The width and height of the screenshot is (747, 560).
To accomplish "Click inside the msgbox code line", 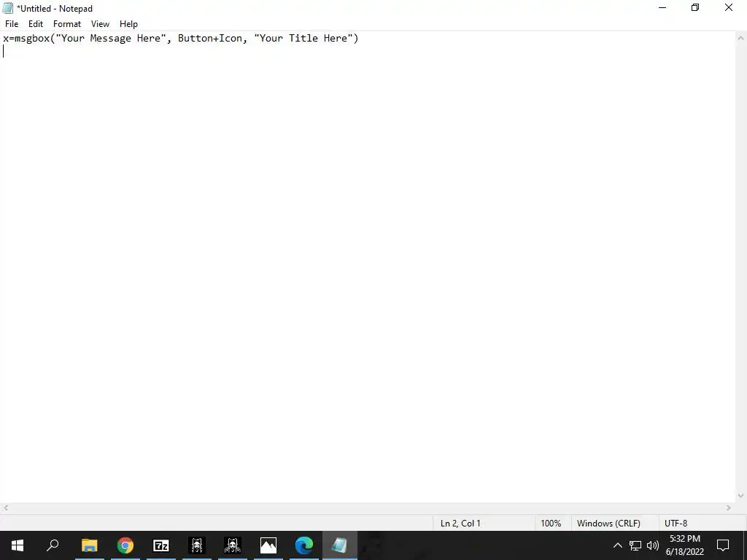I will [x=181, y=38].
